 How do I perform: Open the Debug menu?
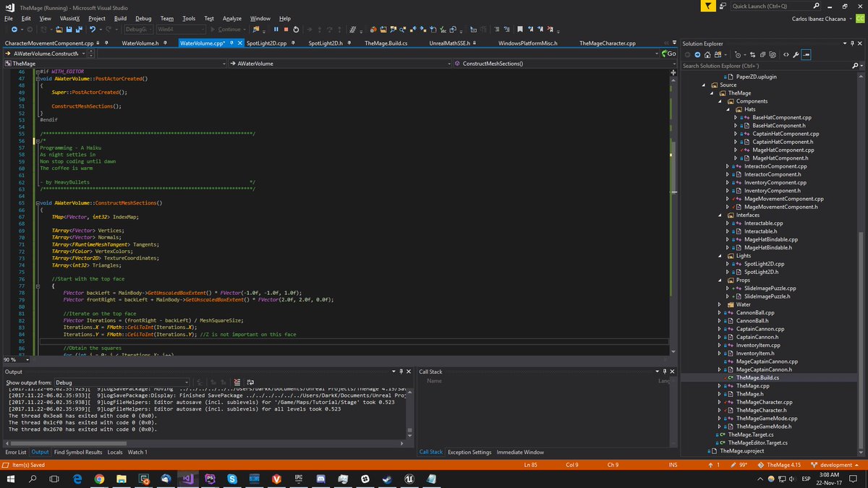point(143,18)
